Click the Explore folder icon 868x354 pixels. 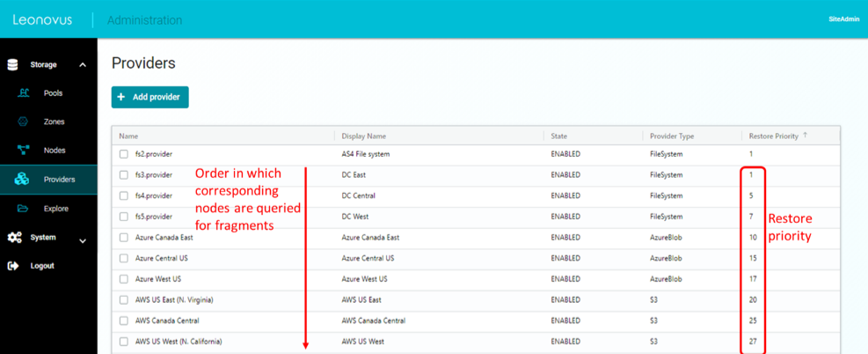click(23, 209)
